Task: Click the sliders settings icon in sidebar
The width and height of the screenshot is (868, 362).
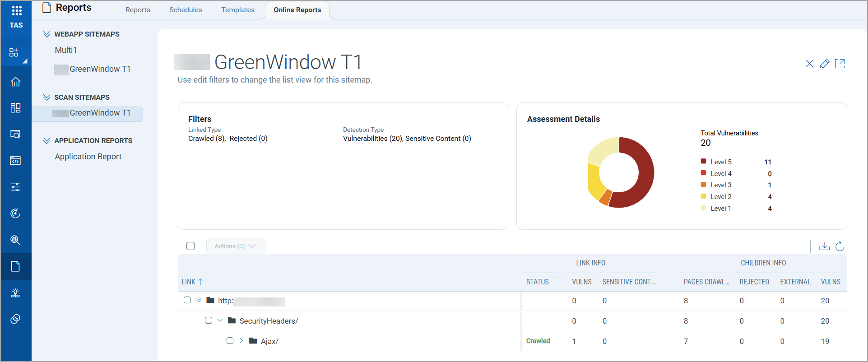Action: click(x=15, y=187)
